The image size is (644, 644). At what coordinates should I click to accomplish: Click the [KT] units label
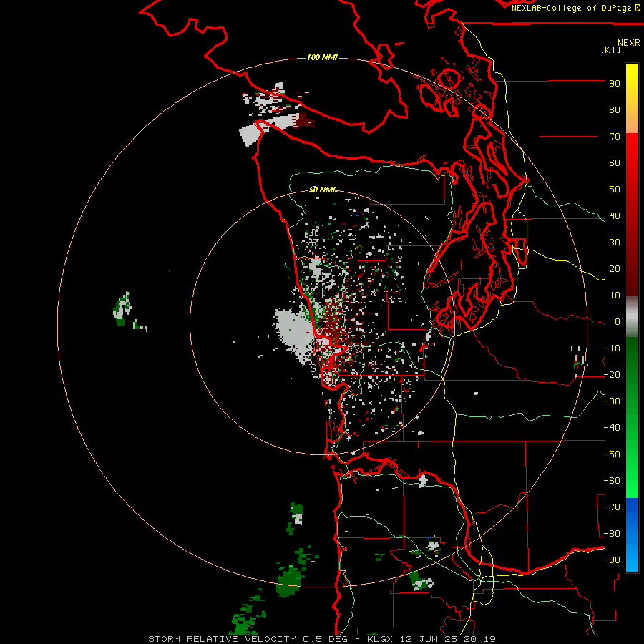pos(610,49)
